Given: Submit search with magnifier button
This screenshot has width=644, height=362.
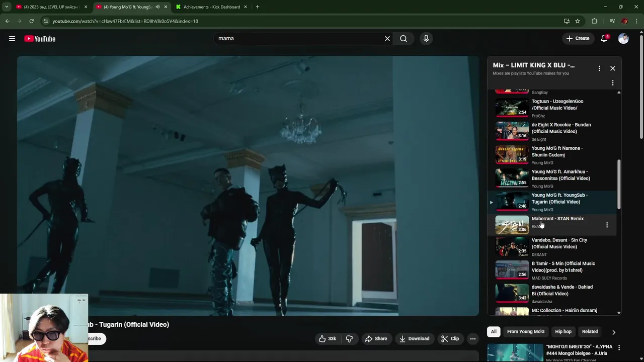Looking at the screenshot, I should click(404, 39).
